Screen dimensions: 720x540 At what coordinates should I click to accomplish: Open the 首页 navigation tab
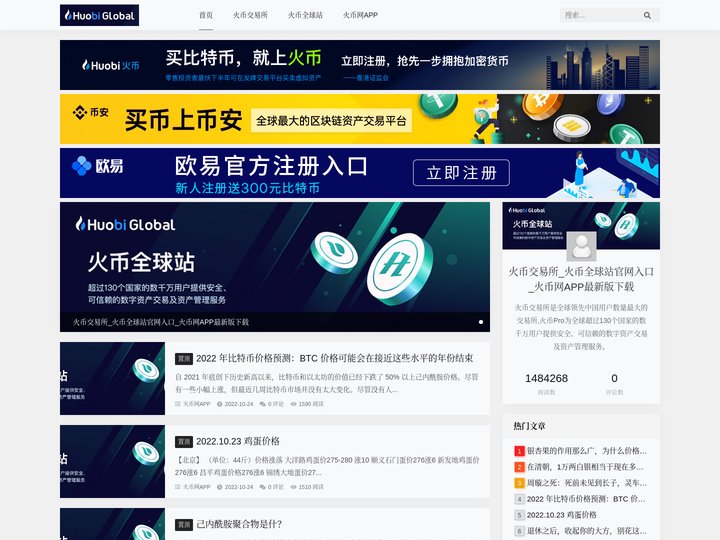click(206, 15)
